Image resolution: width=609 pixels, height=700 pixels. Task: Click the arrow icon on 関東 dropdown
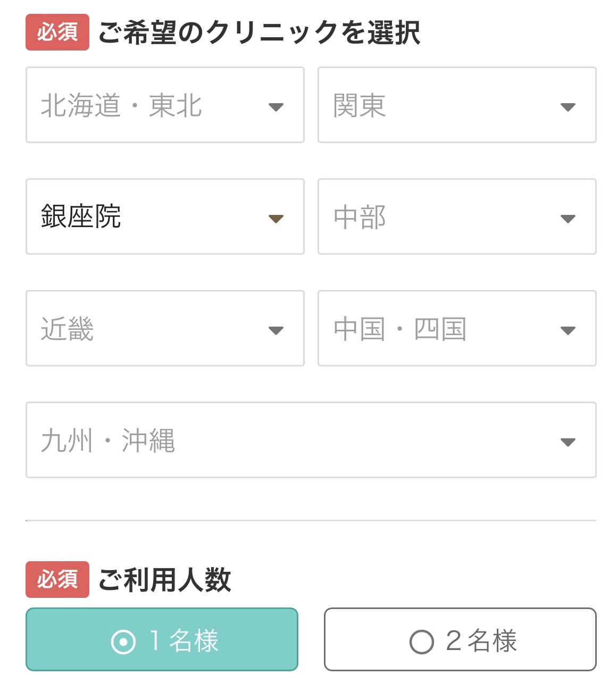[x=568, y=107]
